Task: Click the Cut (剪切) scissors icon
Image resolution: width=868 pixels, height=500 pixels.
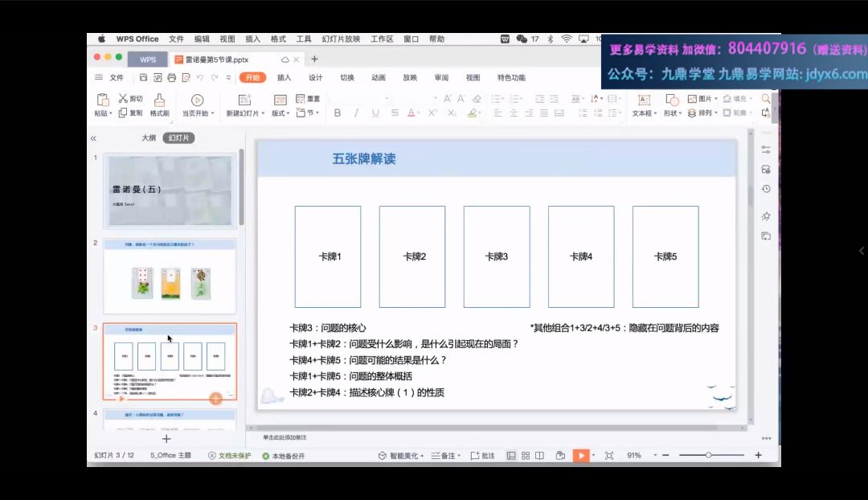Action: [123, 98]
